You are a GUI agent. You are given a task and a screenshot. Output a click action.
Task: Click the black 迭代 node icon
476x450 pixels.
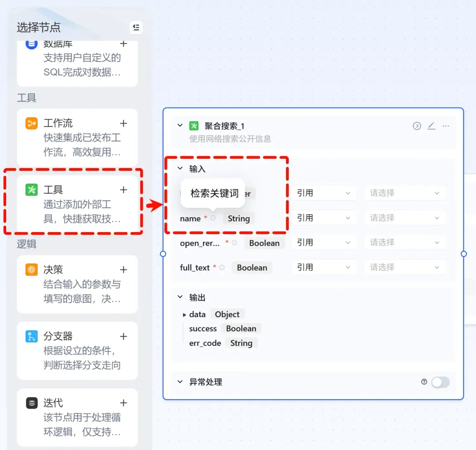coord(32,403)
